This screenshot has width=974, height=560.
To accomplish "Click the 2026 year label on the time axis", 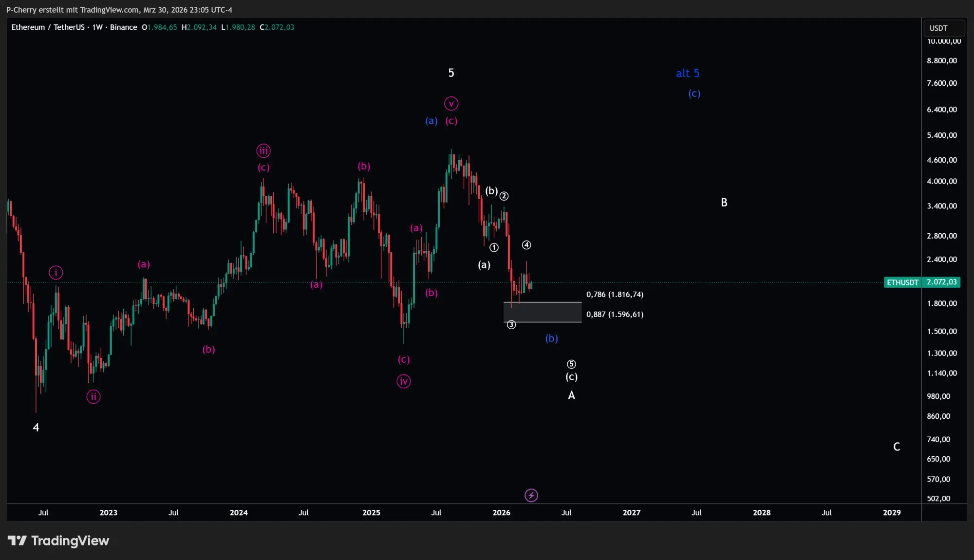I will click(x=502, y=513).
